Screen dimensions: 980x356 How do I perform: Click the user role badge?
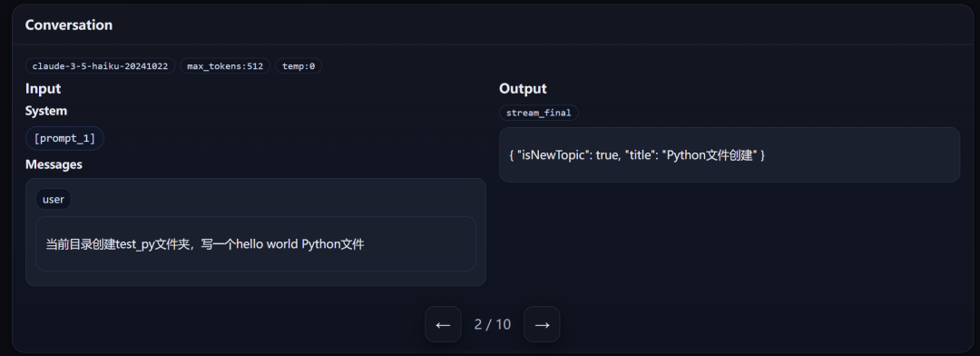(x=54, y=199)
